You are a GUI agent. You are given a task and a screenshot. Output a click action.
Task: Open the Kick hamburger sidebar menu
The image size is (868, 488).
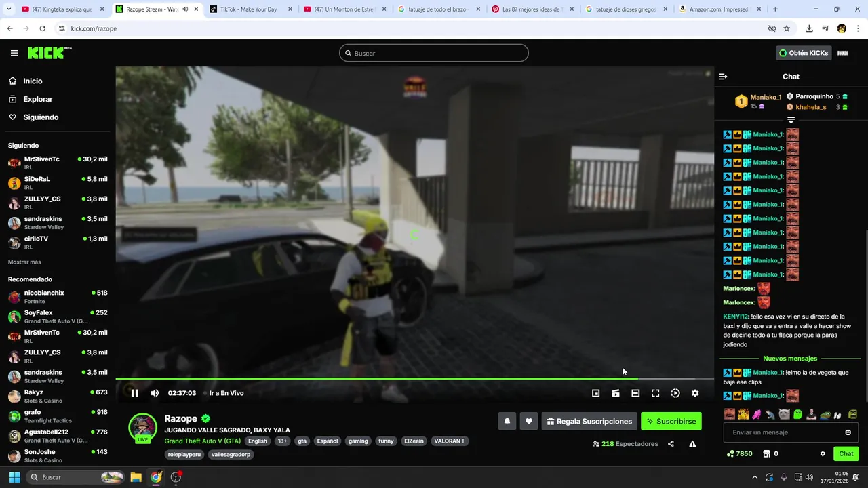[14, 53]
